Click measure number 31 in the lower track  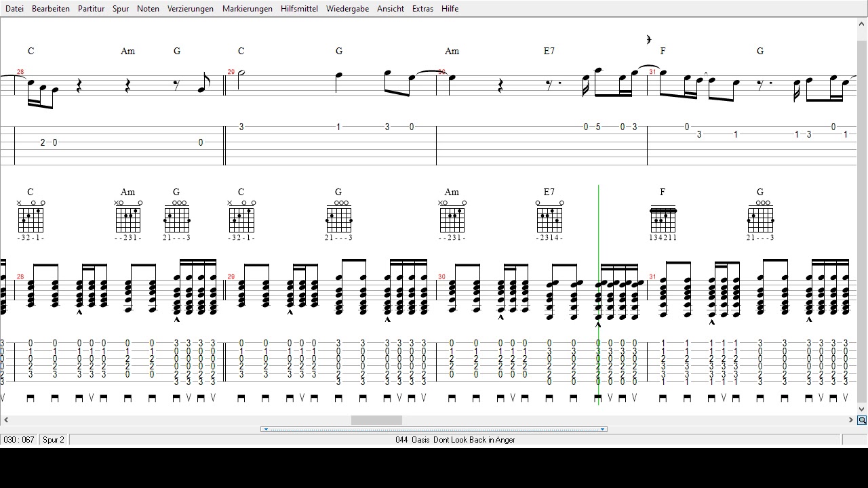652,277
